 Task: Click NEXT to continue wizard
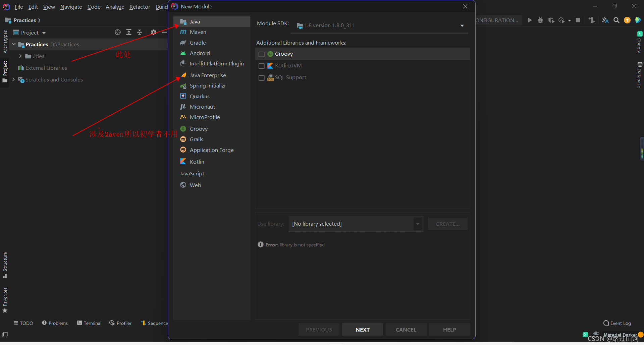click(363, 330)
